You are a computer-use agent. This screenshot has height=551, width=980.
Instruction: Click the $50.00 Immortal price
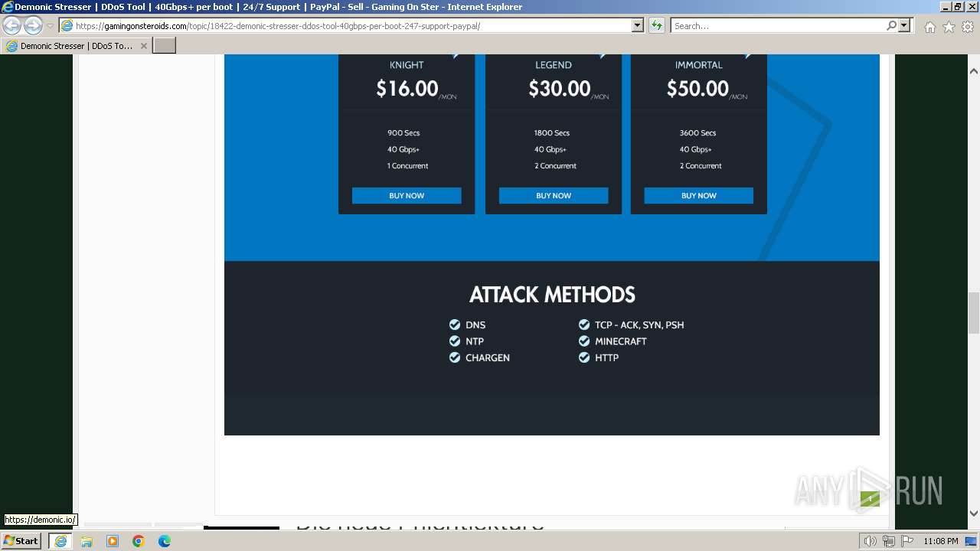coord(697,89)
